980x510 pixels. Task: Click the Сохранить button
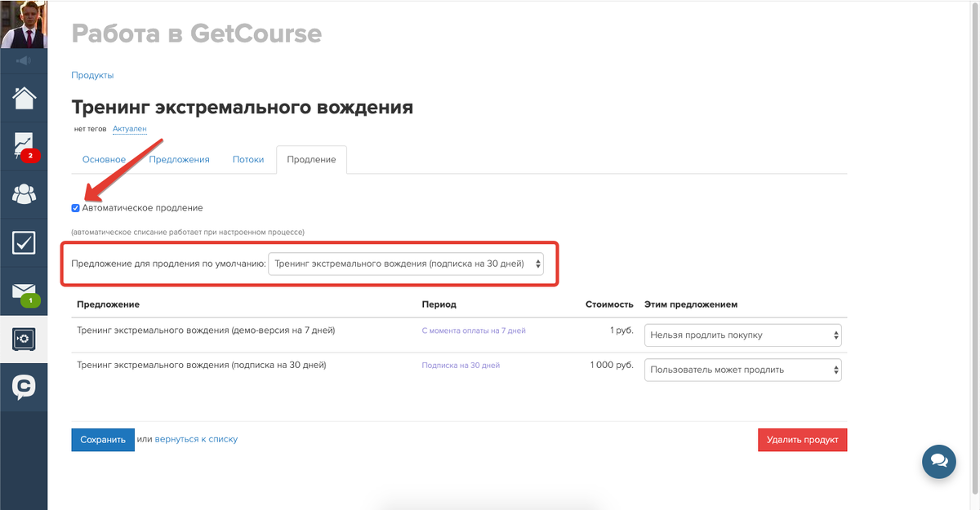tap(103, 440)
